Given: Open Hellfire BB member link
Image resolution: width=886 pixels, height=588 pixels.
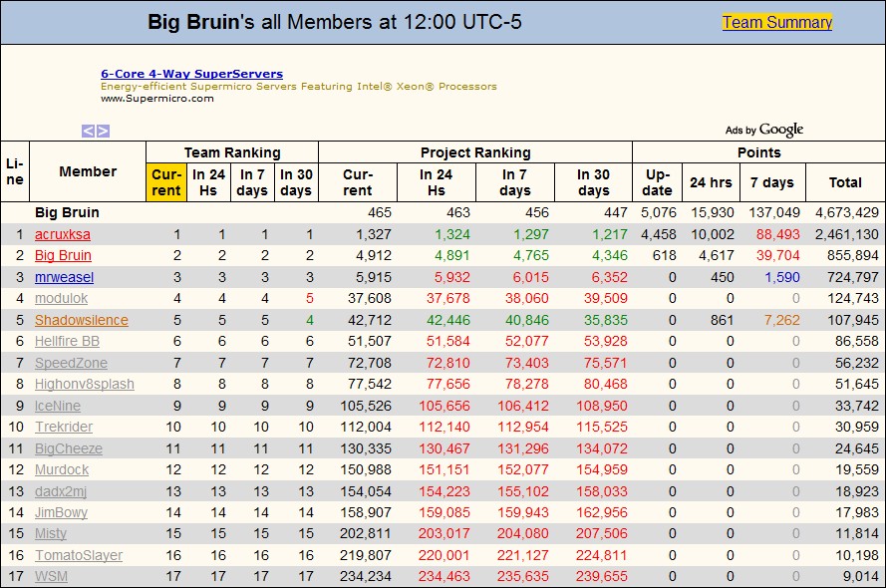Looking at the screenshot, I should (67, 341).
